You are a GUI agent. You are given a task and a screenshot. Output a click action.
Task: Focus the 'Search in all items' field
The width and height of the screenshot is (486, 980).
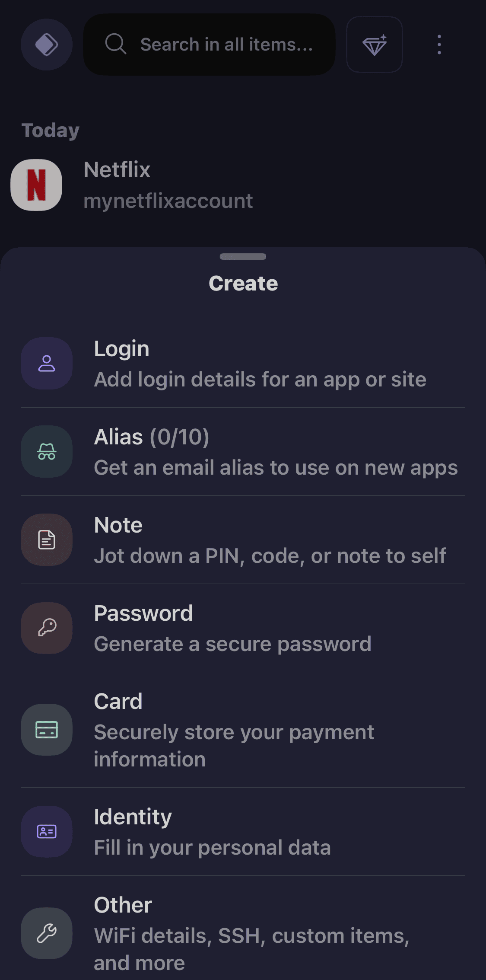[226, 45]
